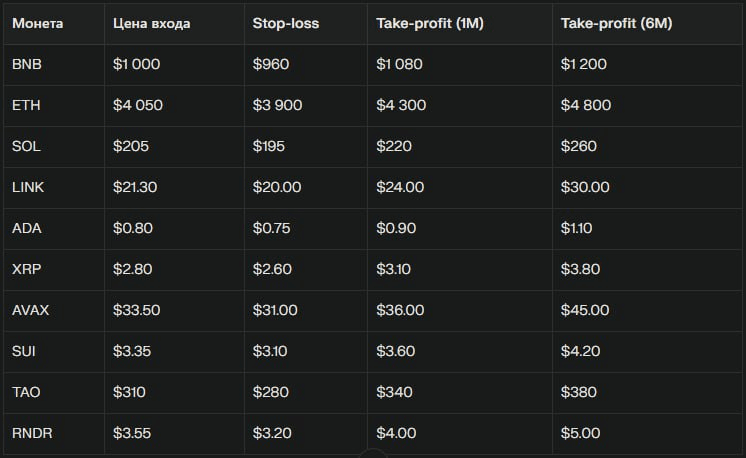Click LINK take-profit value $24.00
The width and height of the screenshot is (746, 458).
click(x=400, y=187)
